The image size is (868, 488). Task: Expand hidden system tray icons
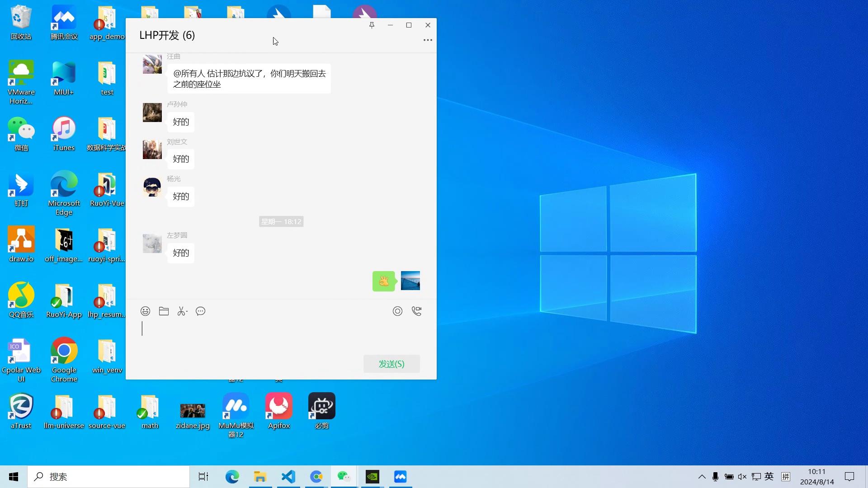[702, 477]
